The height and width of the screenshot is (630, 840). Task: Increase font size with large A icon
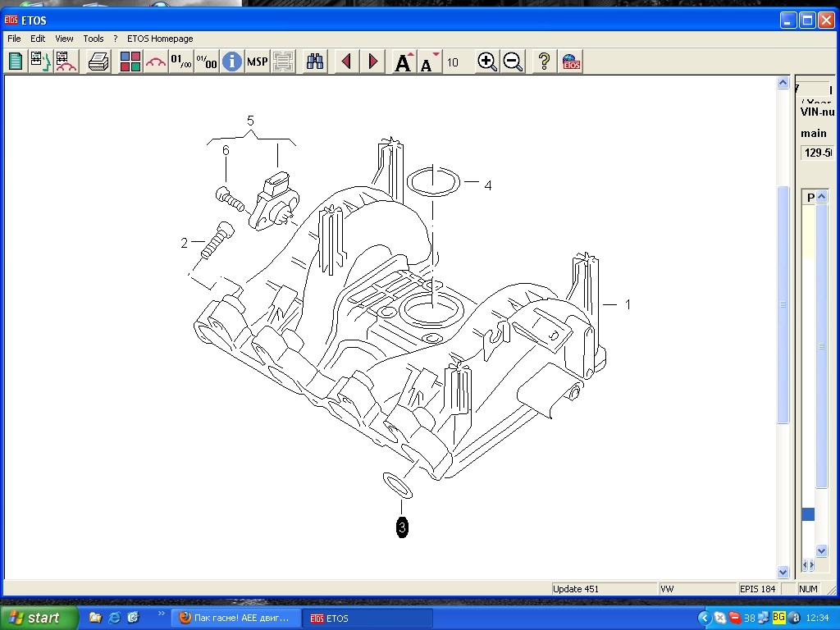pos(404,62)
